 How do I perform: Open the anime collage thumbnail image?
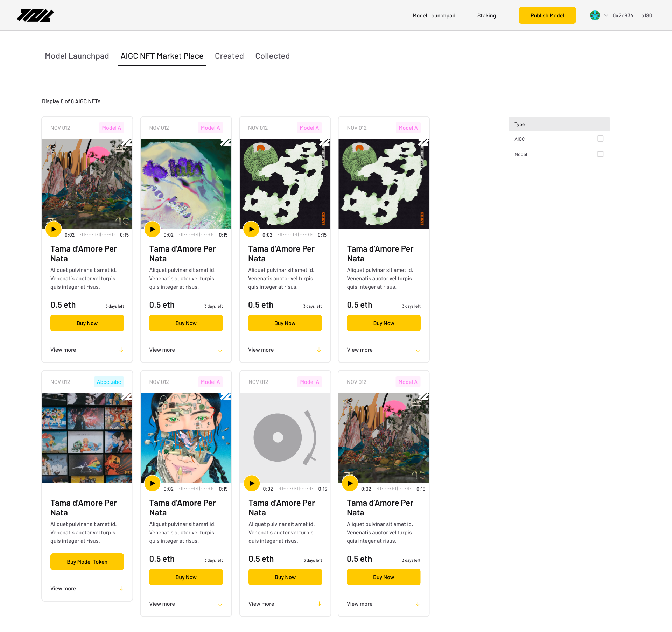87,438
